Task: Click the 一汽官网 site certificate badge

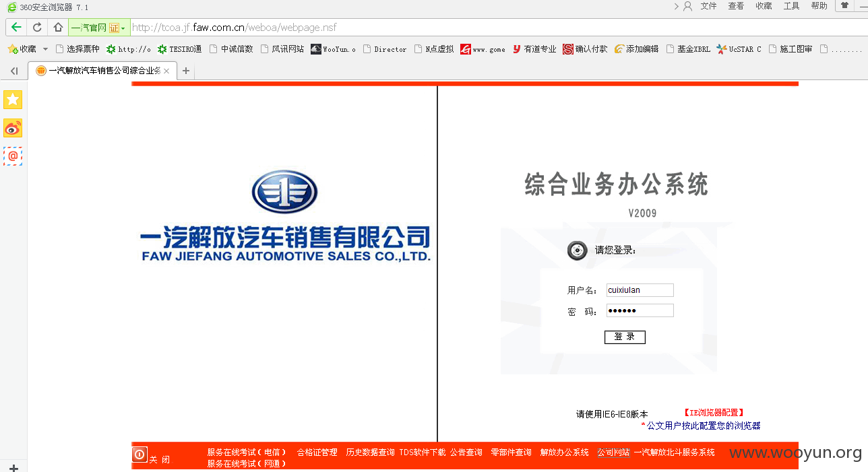Action: [98, 28]
